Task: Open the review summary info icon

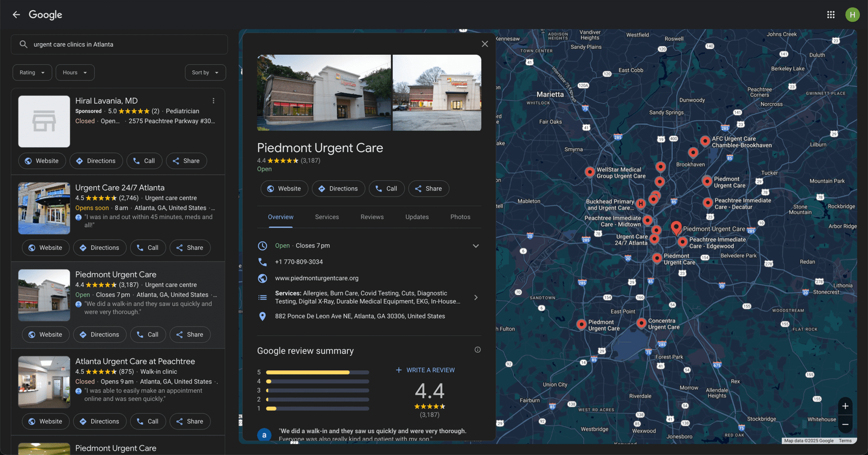Action: (477, 350)
